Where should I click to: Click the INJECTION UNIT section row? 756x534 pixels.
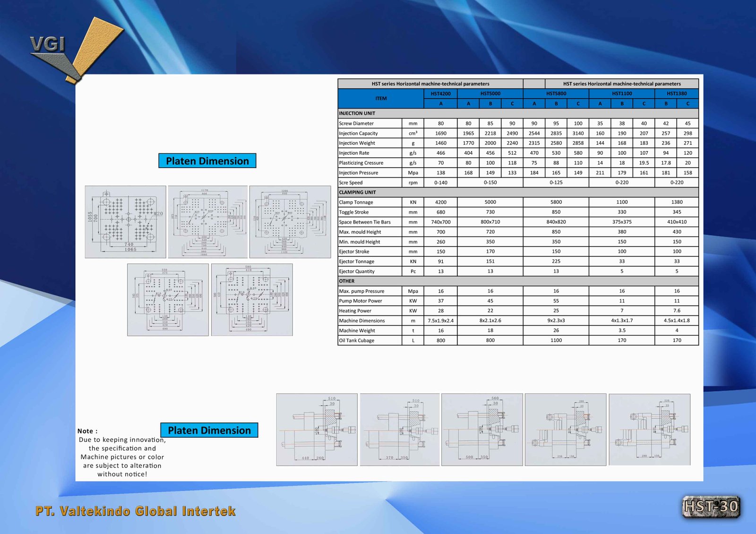click(x=518, y=113)
